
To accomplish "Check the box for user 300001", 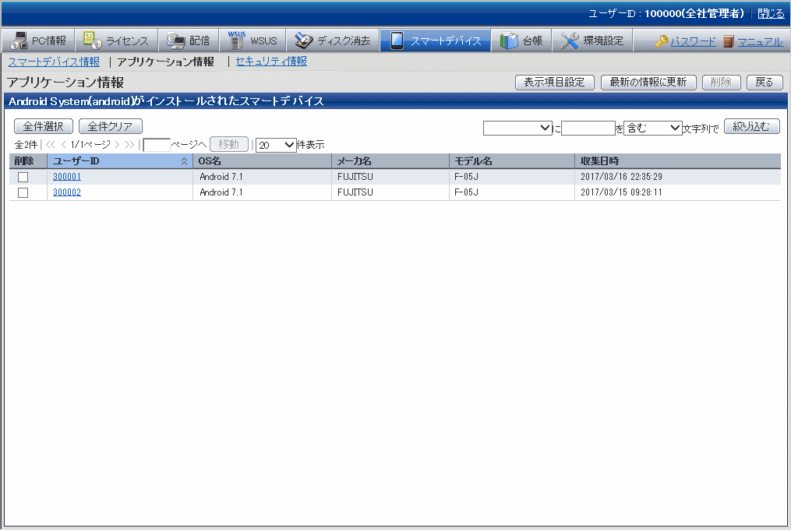I will point(23,178).
